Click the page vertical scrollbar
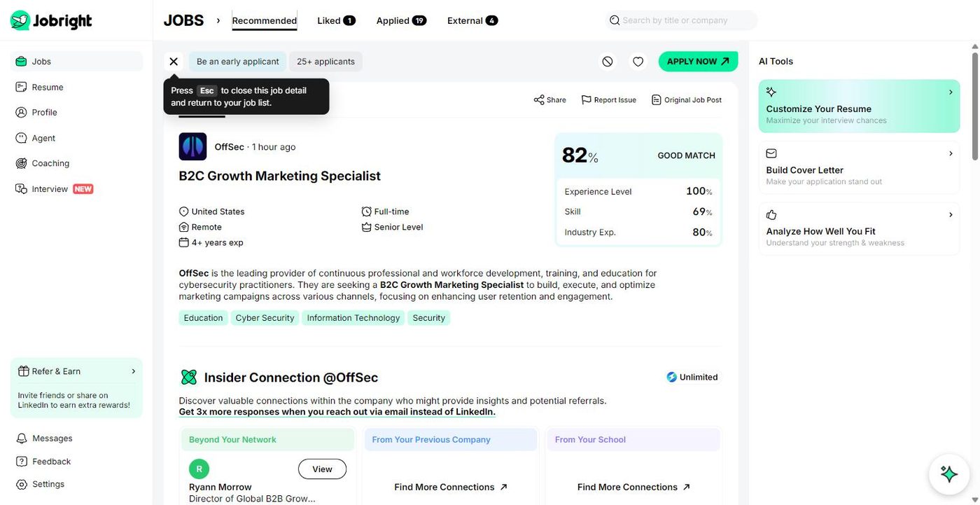 [974, 106]
